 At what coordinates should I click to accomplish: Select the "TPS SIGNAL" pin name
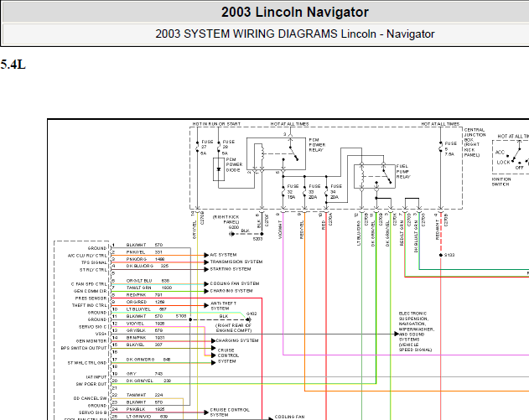pyautogui.click(x=94, y=262)
